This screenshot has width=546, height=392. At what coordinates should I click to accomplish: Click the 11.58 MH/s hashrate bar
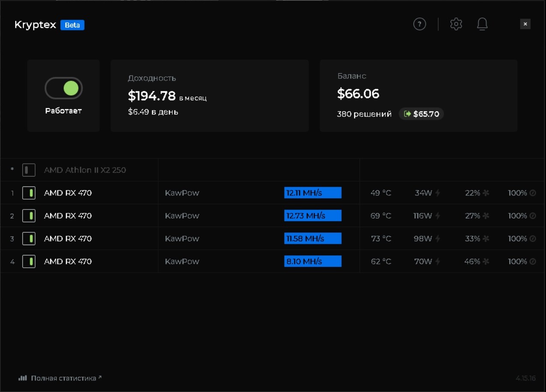(x=313, y=239)
